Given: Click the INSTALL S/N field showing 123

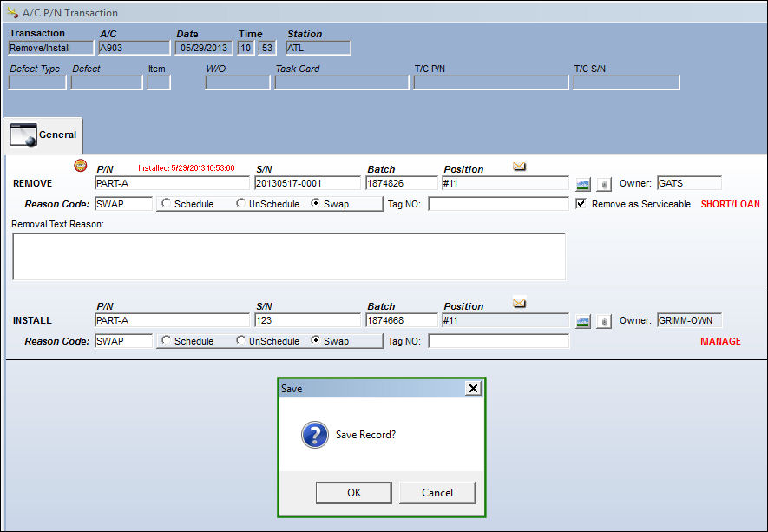Looking at the screenshot, I should (307, 320).
